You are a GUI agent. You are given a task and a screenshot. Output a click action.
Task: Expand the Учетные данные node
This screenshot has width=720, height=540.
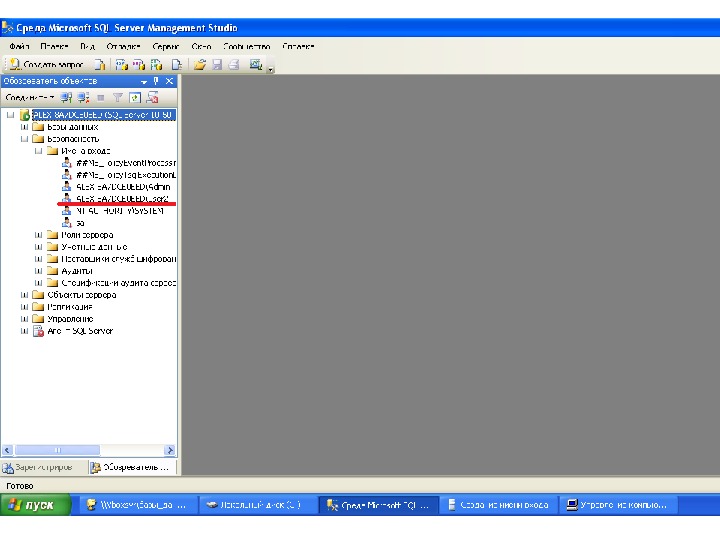click(x=39, y=247)
